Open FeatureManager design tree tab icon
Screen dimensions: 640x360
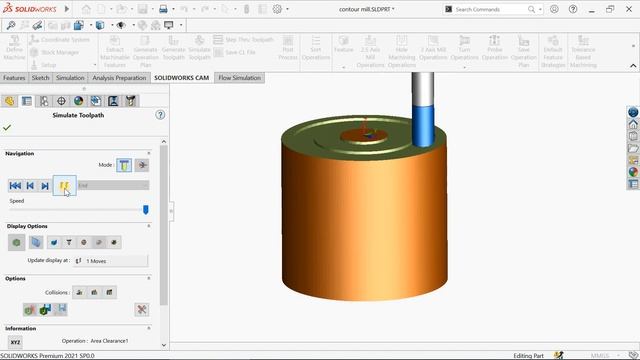click(x=9, y=101)
